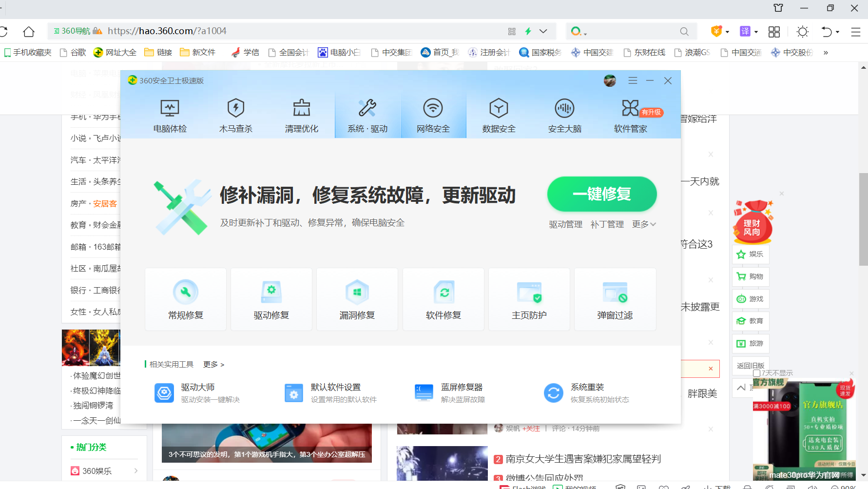Click the lightning speed-mode icon
The image size is (868, 489).
(x=528, y=31)
